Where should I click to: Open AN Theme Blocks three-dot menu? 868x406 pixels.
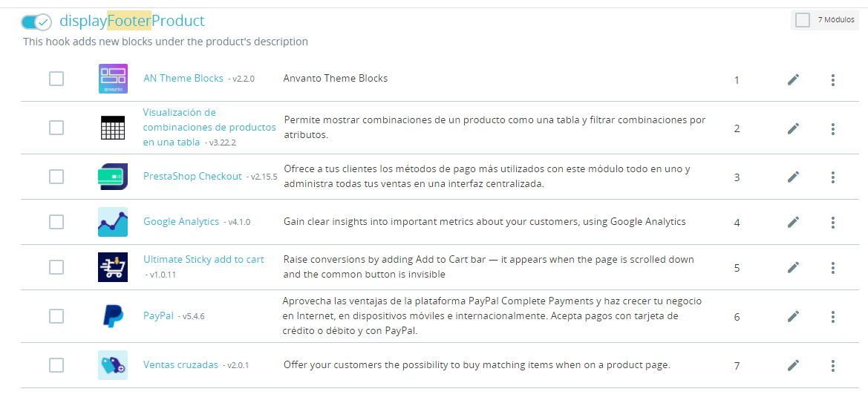[x=832, y=80]
